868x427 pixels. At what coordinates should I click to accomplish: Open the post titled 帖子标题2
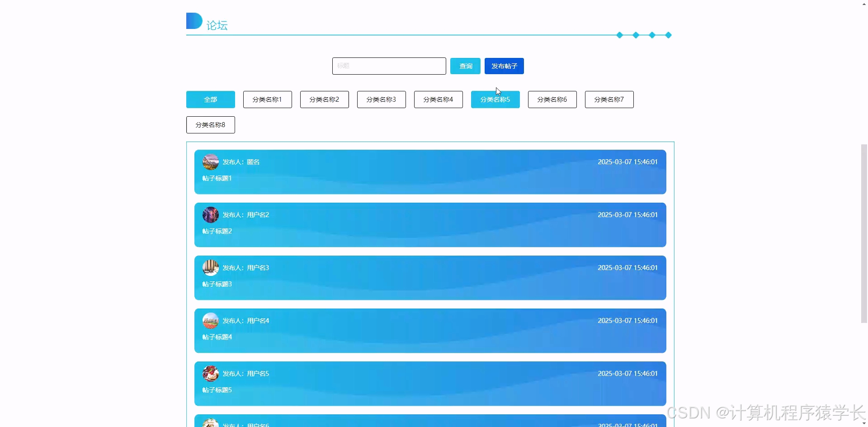pyautogui.click(x=217, y=231)
